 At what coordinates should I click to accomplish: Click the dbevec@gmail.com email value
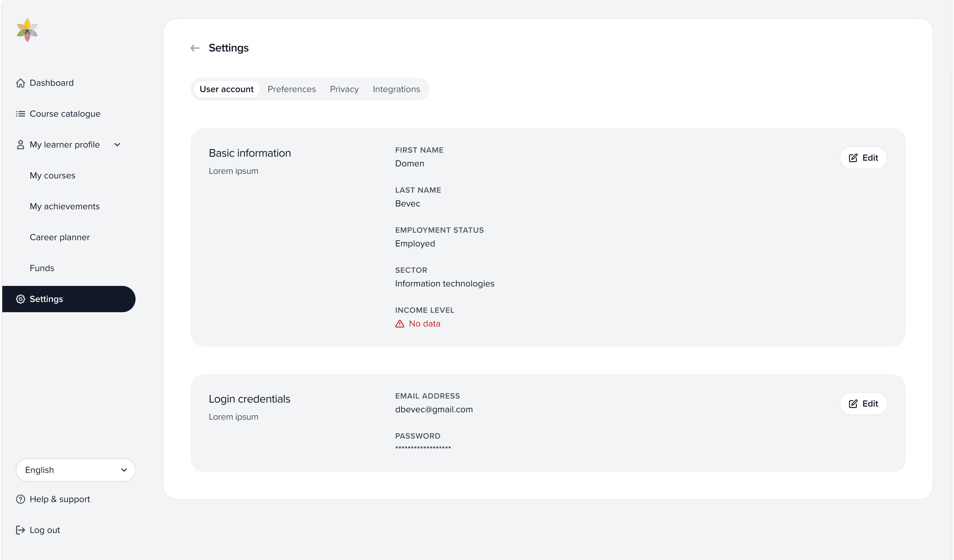tap(434, 409)
